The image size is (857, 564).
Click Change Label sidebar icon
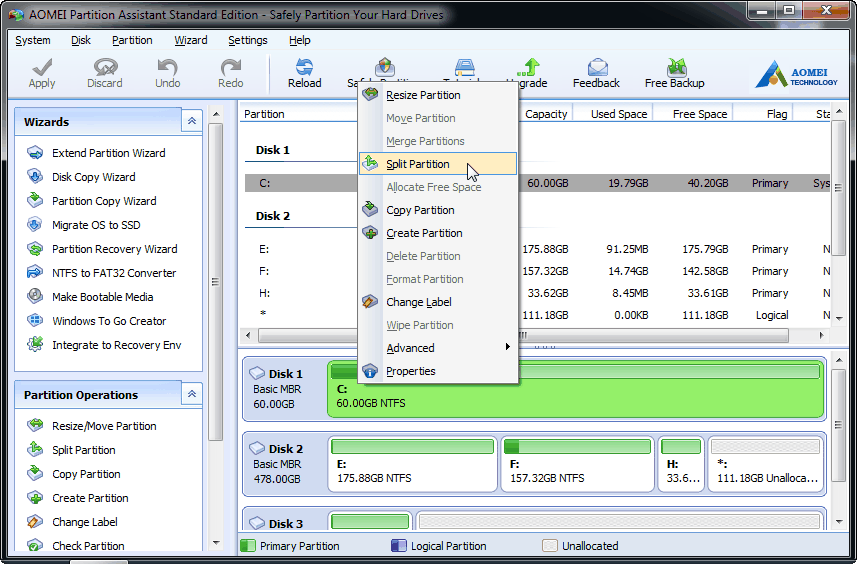coord(35,521)
